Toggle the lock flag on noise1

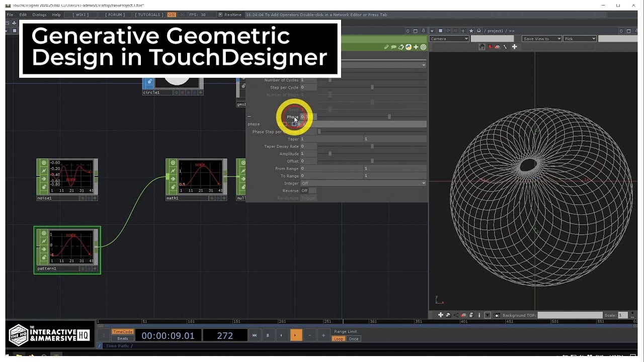click(x=44, y=187)
